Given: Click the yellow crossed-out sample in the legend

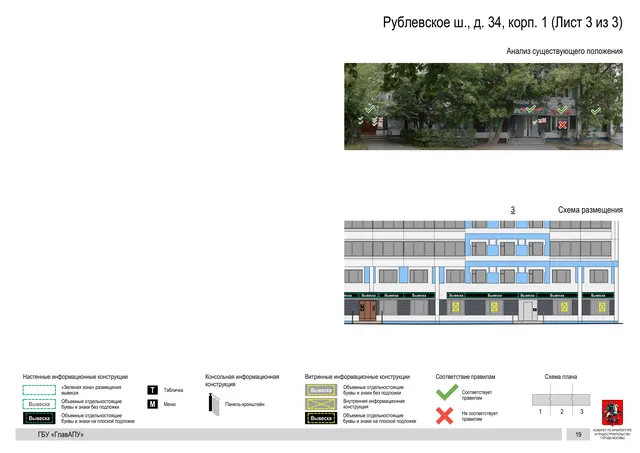Looking at the screenshot, I should [321, 404].
